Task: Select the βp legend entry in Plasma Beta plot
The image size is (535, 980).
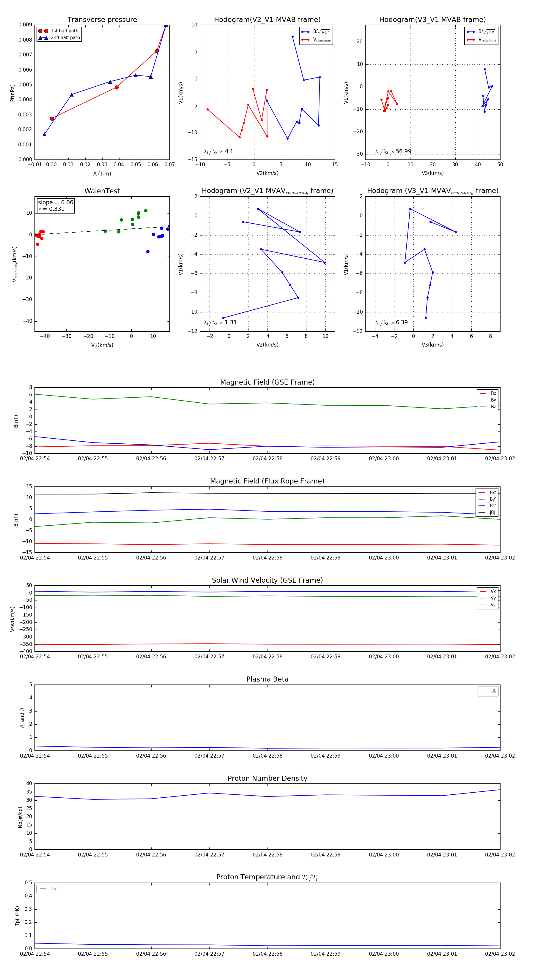Action: pos(488,691)
